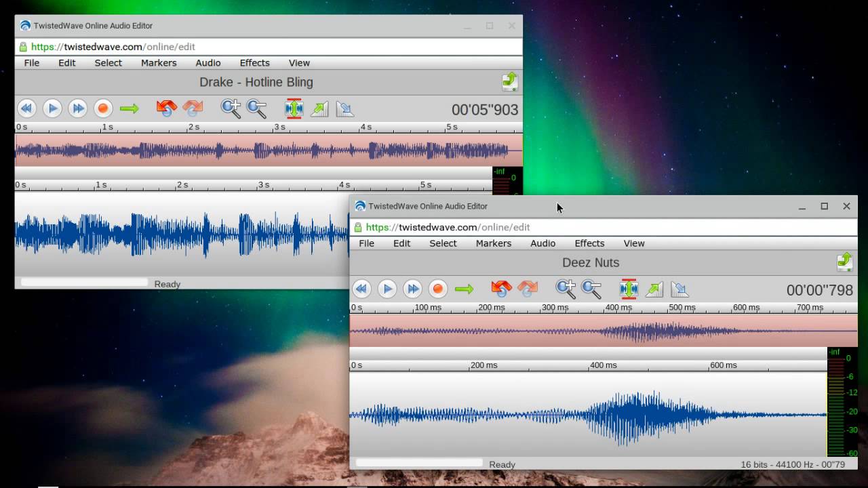Start recording in the Drake window
Screen dimensions: 868x488
pyautogui.click(x=103, y=108)
